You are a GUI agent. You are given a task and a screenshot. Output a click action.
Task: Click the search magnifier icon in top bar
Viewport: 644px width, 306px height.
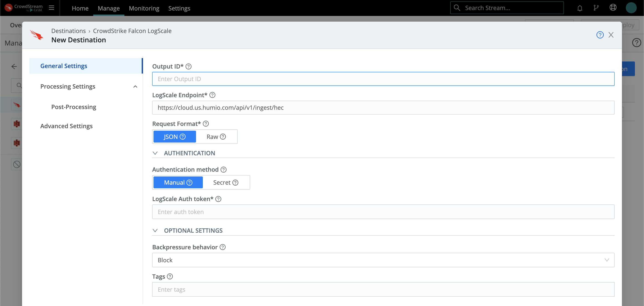tap(457, 8)
